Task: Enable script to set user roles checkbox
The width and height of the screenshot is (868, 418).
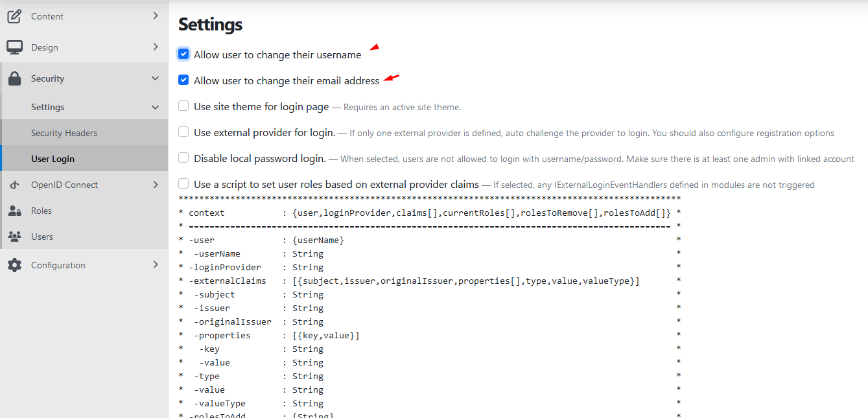Action: click(183, 184)
